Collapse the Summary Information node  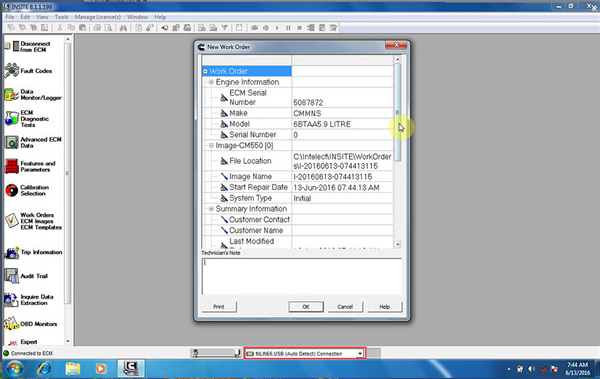[x=211, y=209]
